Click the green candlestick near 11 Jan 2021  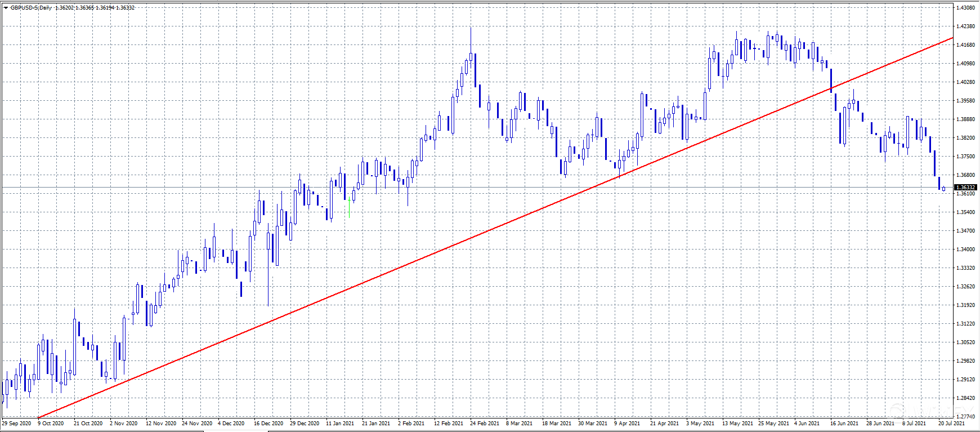tap(350, 207)
